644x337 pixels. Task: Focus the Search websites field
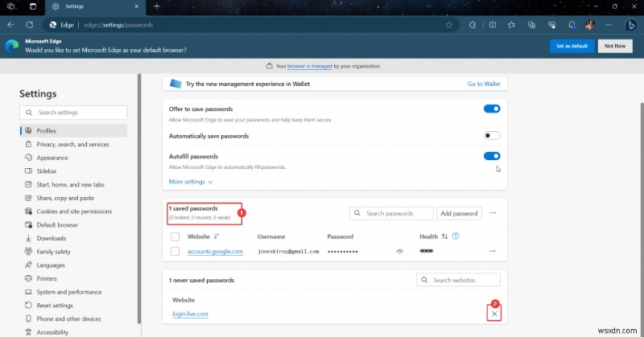point(458,280)
